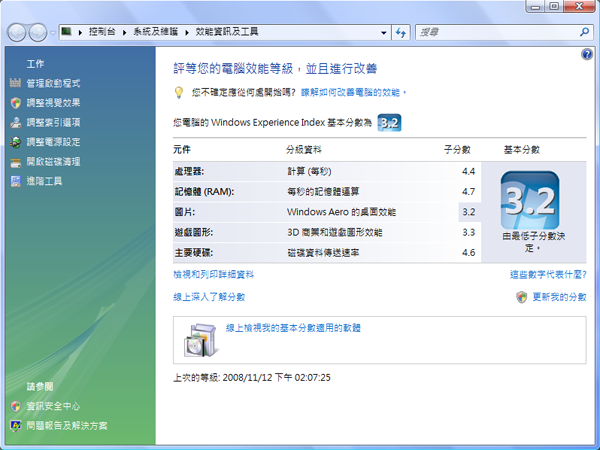Screen dimensions: 600x450
Task: Open 這些數字代表什麼? link
Action: click(x=548, y=274)
